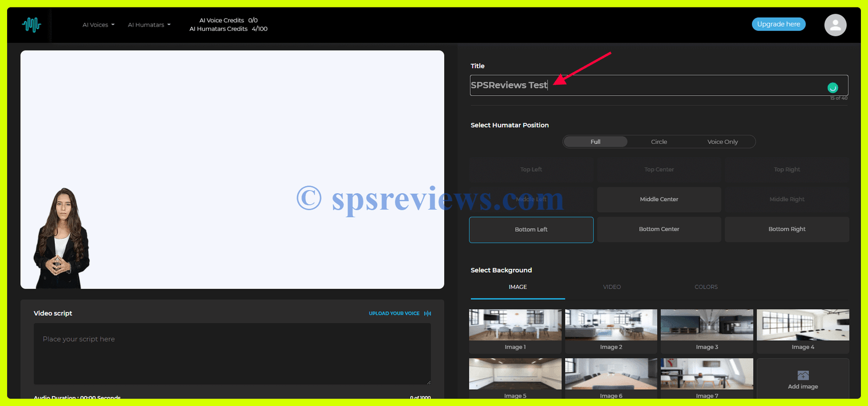Click the waveform logo icon
Image resolution: width=868 pixels, height=406 pixels.
[x=31, y=24]
